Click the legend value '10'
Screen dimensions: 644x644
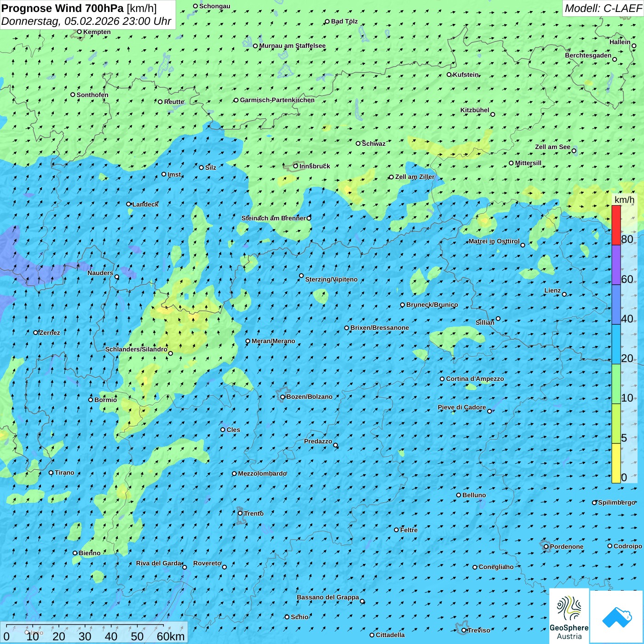point(627,398)
